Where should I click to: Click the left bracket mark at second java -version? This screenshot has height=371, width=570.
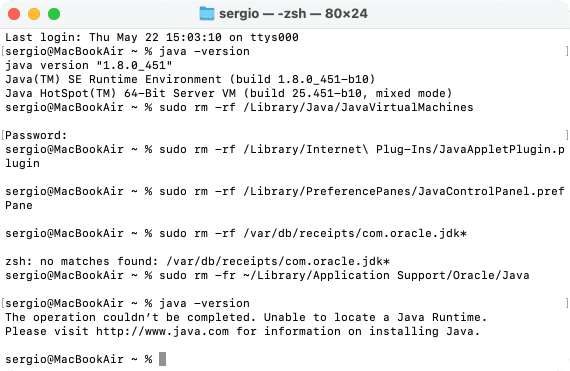(x=3, y=303)
